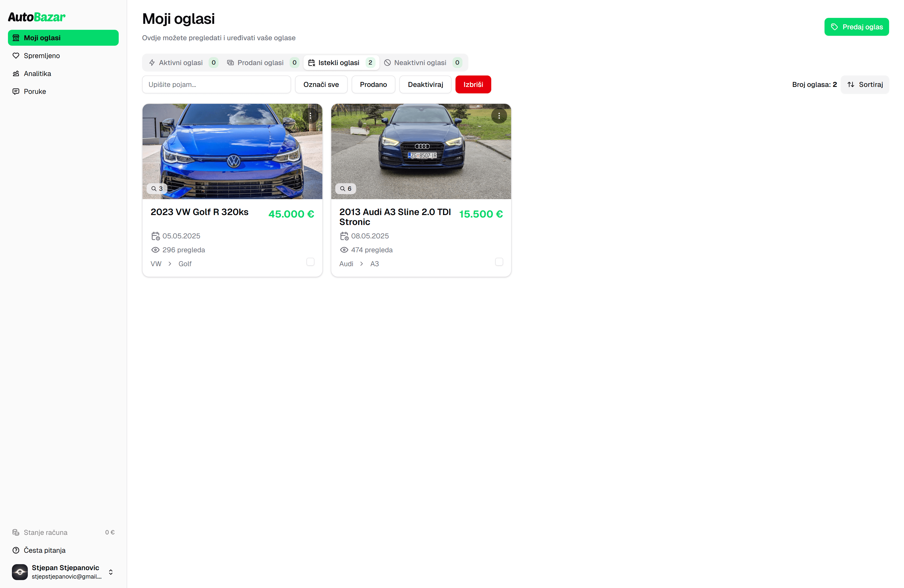Viewport: 904px width, 588px height.
Task: Click the red Izbriši button
Action: pos(473,84)
